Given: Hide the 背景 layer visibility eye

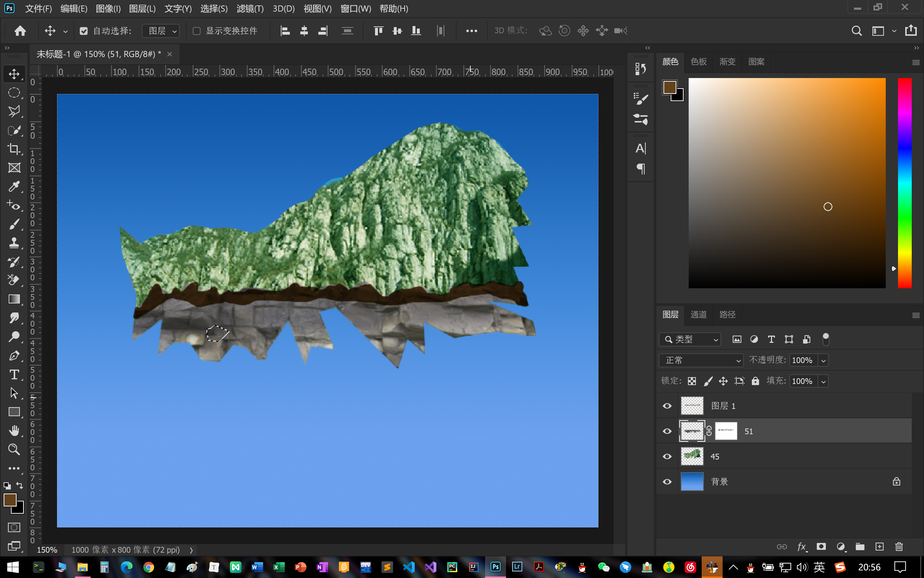Looking at the screenshot, I should coord(667,482).
